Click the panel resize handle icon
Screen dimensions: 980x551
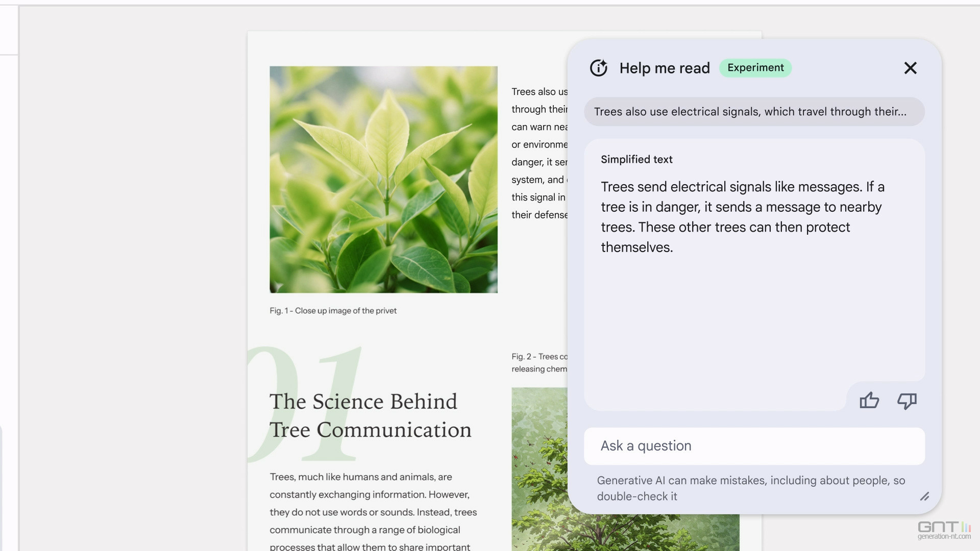click(924, 496)
